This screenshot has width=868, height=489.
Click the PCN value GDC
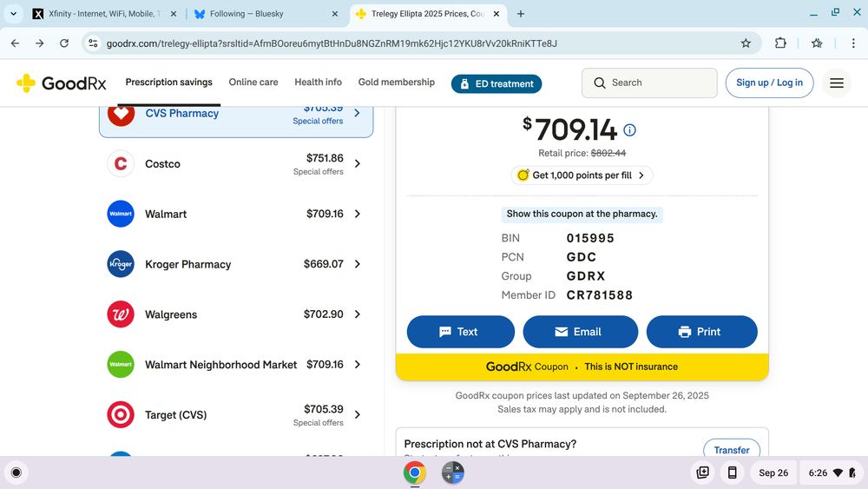tap(582, 257)
